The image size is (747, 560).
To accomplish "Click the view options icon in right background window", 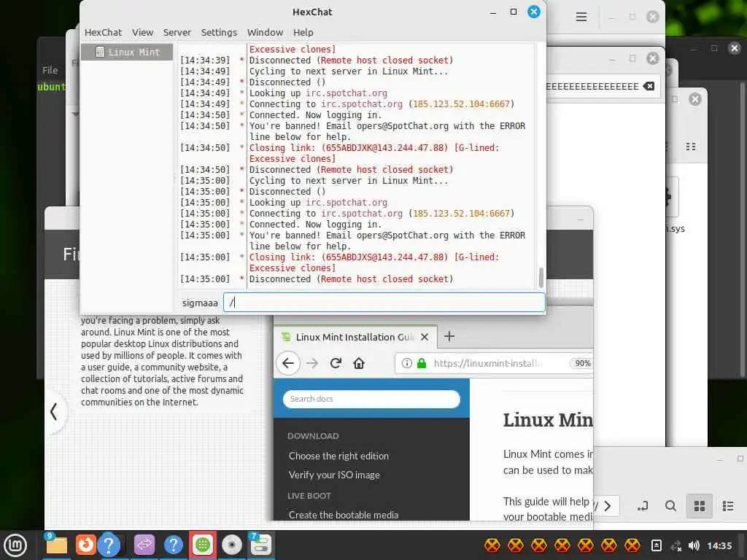I will point(691,147).
